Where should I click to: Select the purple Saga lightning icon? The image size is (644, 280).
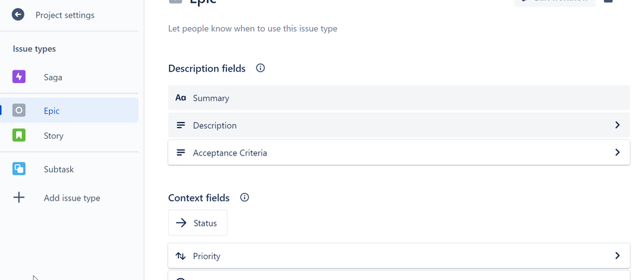pos(19,77)
